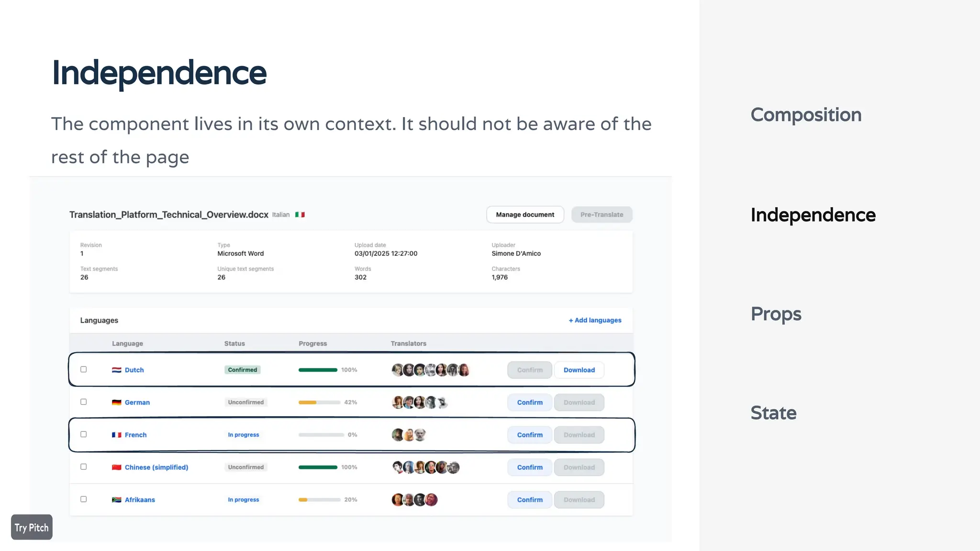The image size is (980, 551).
Task: Click the Dutch flag icon
Action: 116,370
